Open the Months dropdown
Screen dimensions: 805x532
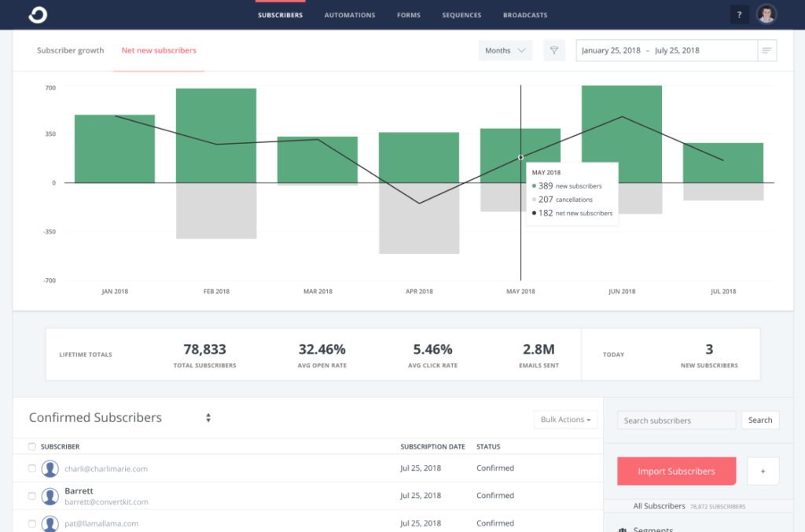click(x=505, y=50)
